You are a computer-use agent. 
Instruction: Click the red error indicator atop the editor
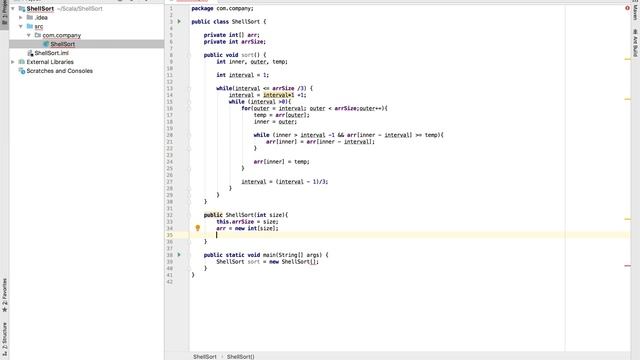tap(627, 8)
